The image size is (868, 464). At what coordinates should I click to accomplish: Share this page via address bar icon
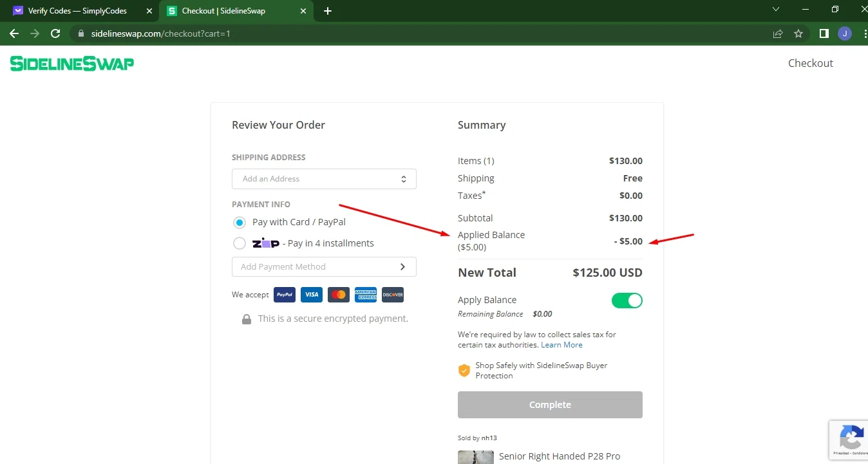tap(778, 33)
